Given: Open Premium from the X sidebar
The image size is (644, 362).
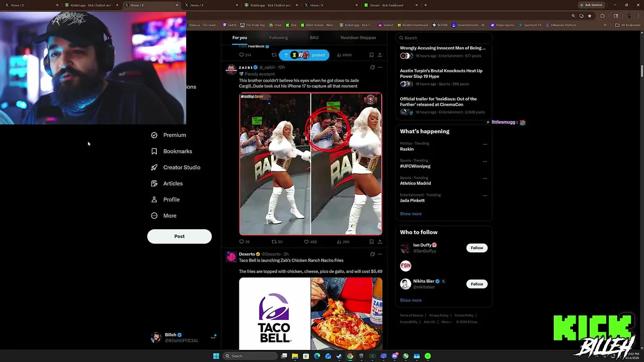Looking at the screenshot, I should [169, 135].
